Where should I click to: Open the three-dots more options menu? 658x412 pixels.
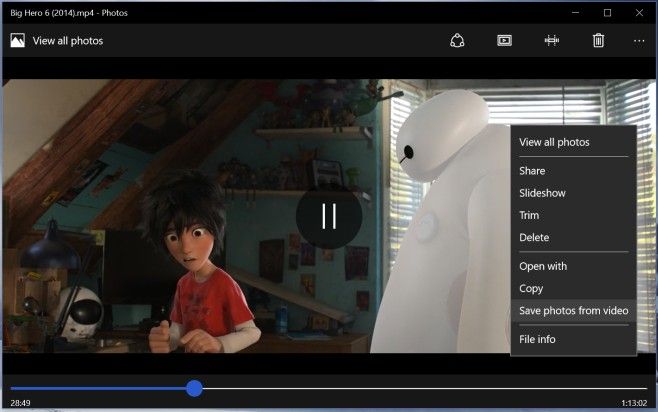point(639,41)
